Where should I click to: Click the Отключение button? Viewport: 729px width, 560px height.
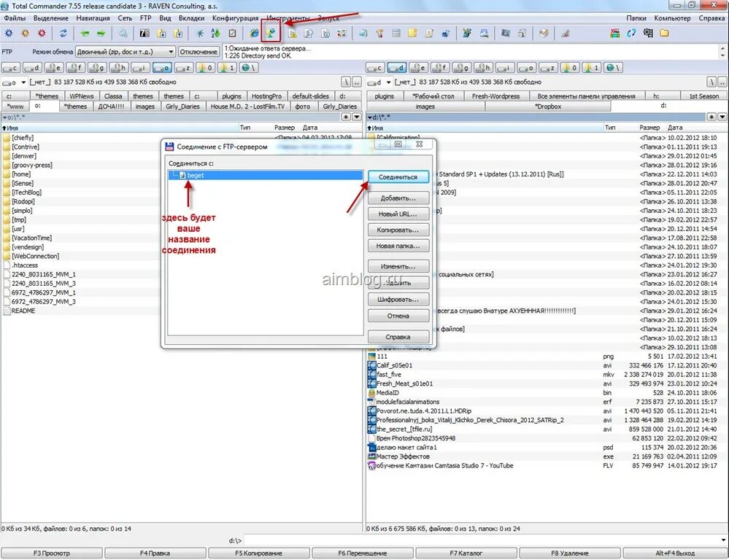pyautogui.click(x=198, y=52)
